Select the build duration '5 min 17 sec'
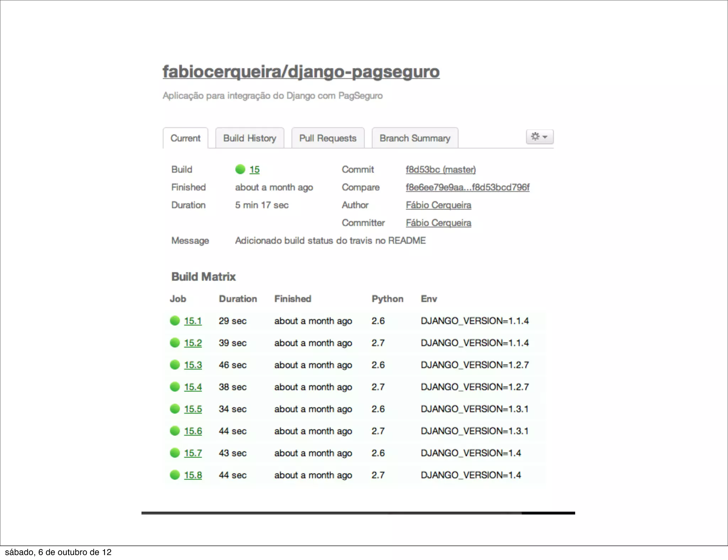 pos(262,205)
